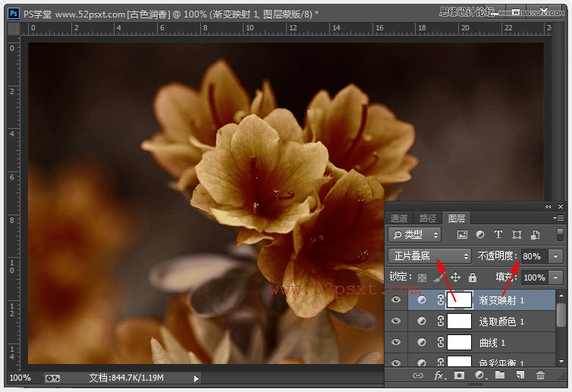Open the 正片叠底 blend mode dropdown
This screenshot has width=572, height=392.
coord(429,256)
